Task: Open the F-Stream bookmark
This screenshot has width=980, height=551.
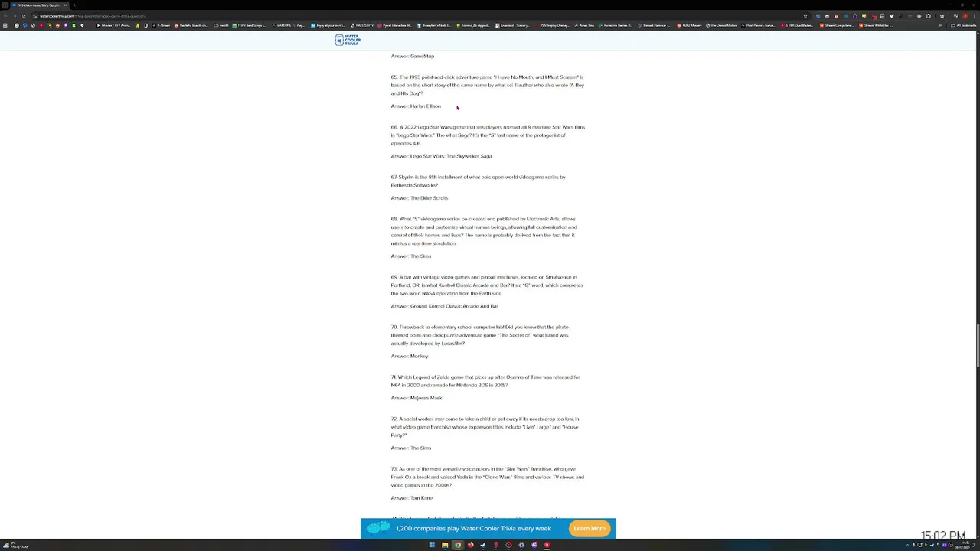Action: coord(161,25)
